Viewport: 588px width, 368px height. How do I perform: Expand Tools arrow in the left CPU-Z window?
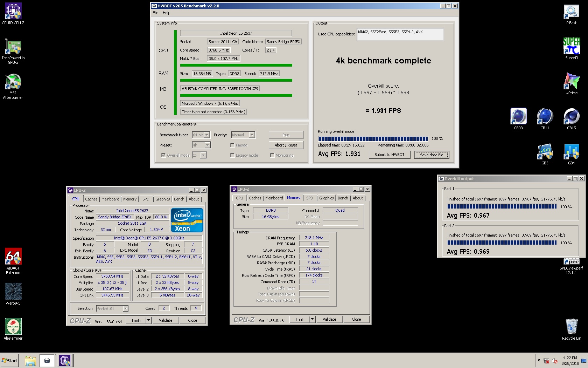[148, 320]
